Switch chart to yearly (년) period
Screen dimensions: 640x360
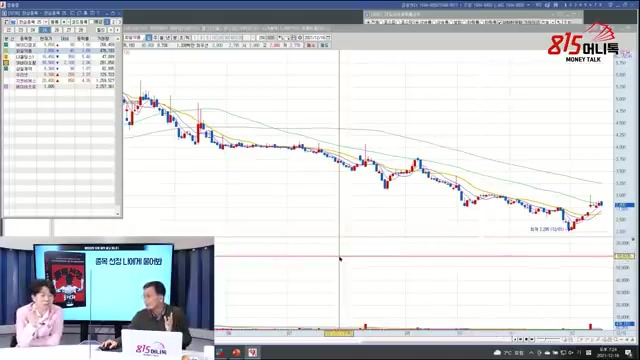pyautogui.click(x=168, y=38)
